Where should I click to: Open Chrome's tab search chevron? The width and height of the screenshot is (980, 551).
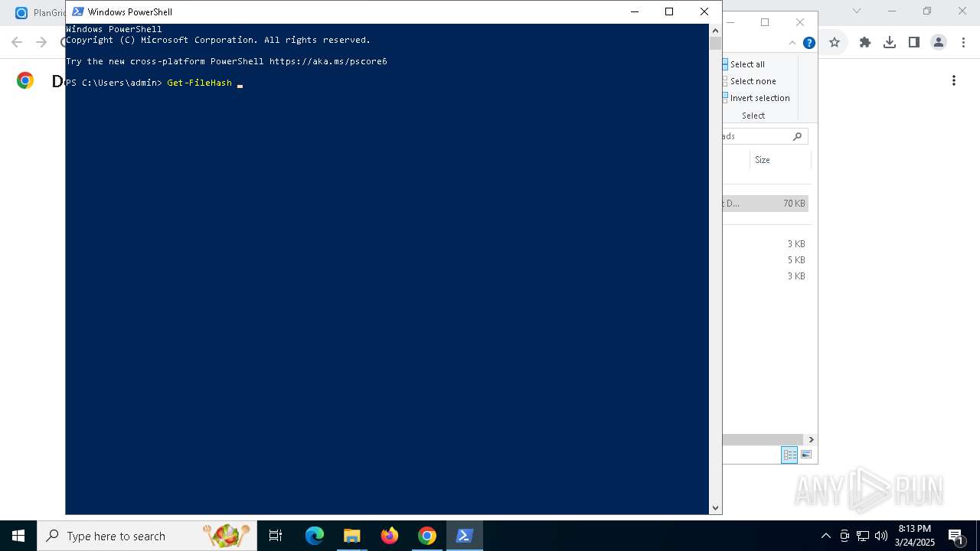(x=857, y=11)
